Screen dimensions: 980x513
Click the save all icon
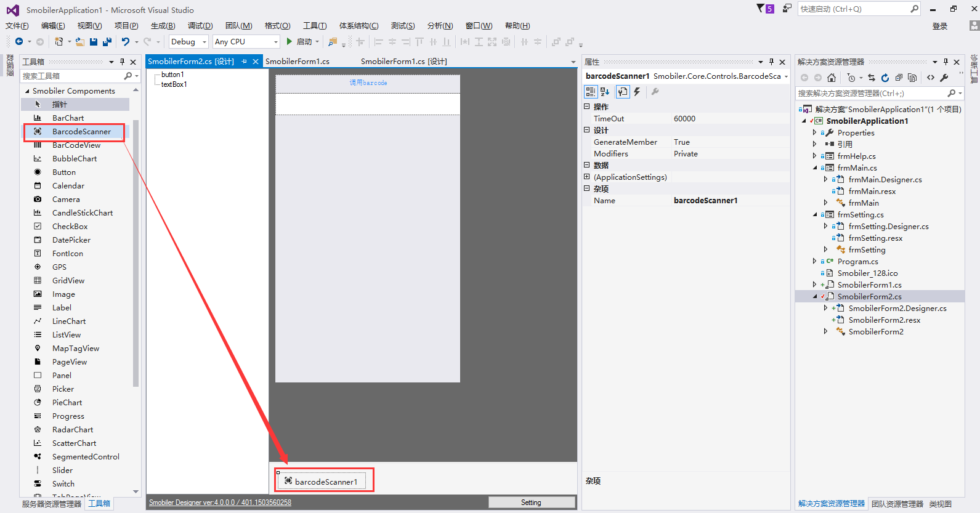[107, 41]
